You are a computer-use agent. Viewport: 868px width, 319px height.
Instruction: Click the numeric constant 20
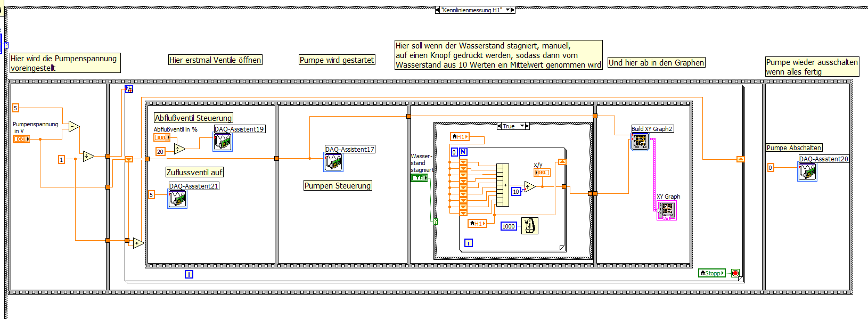(x=160, y=152)
